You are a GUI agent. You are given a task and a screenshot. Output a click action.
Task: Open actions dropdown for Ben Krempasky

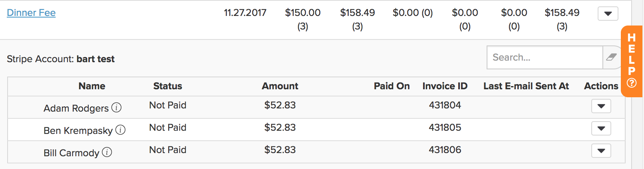pos(601,128)
